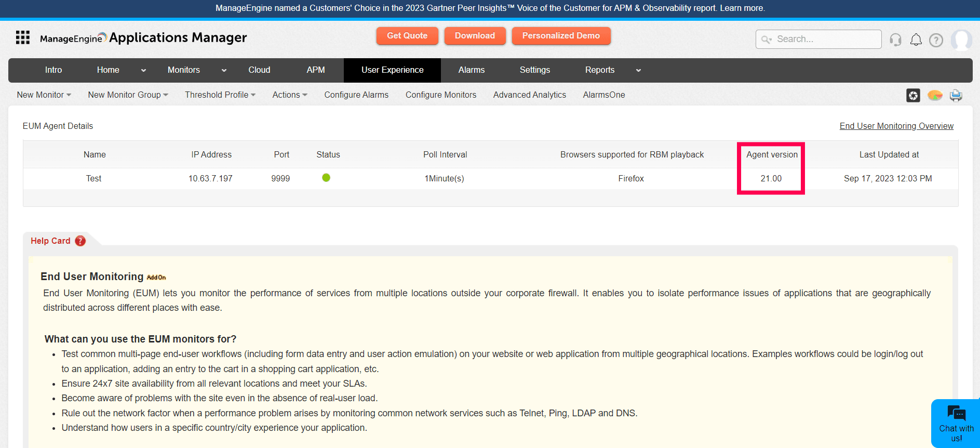Click the Download button

pyautogui.click(x=475, y=36)
